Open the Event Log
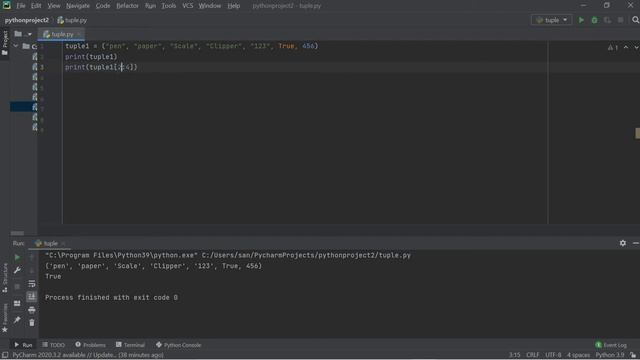This screenshot has width=640, height=360. click(x=611, y=345)
